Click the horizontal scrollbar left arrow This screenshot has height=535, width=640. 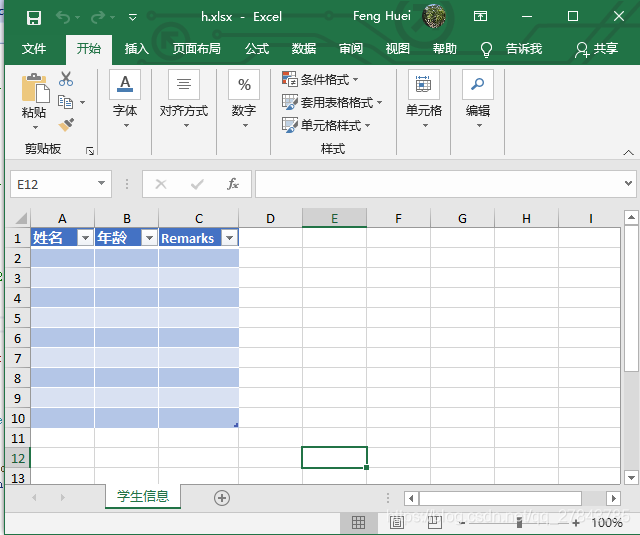click(x=411, y=498)
